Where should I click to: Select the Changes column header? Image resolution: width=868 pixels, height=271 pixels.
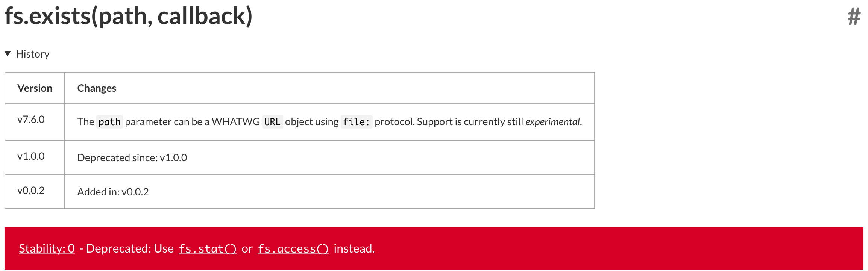(x=97, y=88)
